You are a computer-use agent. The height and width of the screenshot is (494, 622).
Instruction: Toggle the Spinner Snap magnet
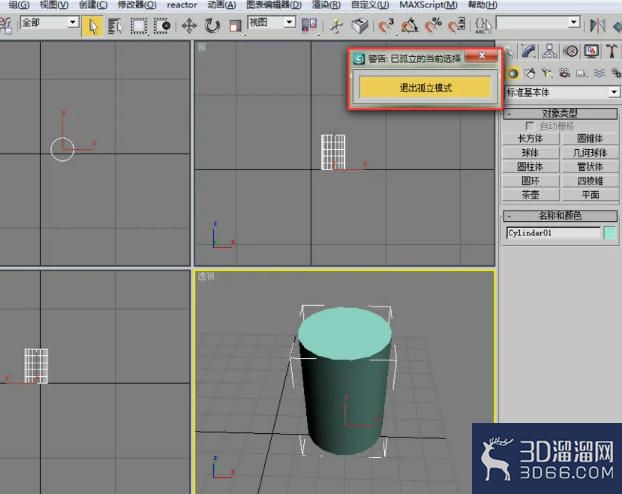[x=457, y=26]
